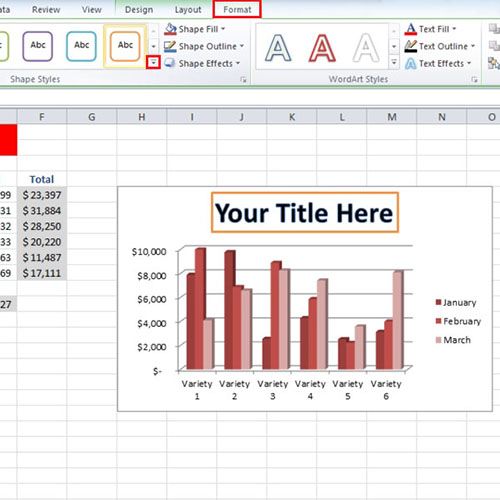The width and height of the screenshot is (500, 500).
Task: Open the Text Effects dropdown arrow
Action: point(469,63)
